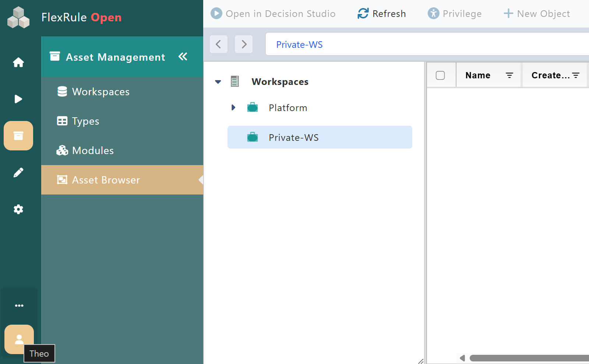Open the settings gear icon in sidebar
The image size is (589, 364).
pos(18,209)
